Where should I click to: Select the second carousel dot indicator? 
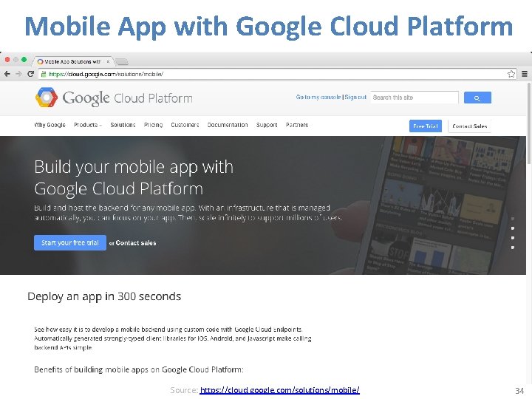(512, 228)
